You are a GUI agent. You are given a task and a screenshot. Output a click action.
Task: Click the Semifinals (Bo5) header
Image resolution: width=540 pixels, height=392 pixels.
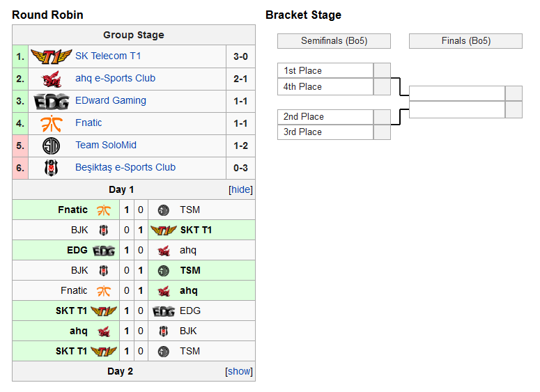pyautogui.click(x=334, y=41)
